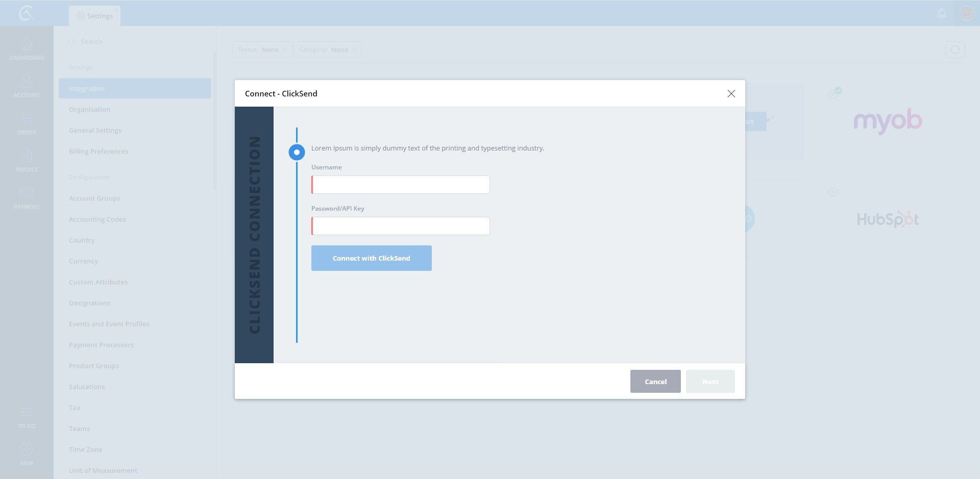This screenshot has height=479, width=980.
Task: Click the refresh icon button
Action: tap(955, 49)
